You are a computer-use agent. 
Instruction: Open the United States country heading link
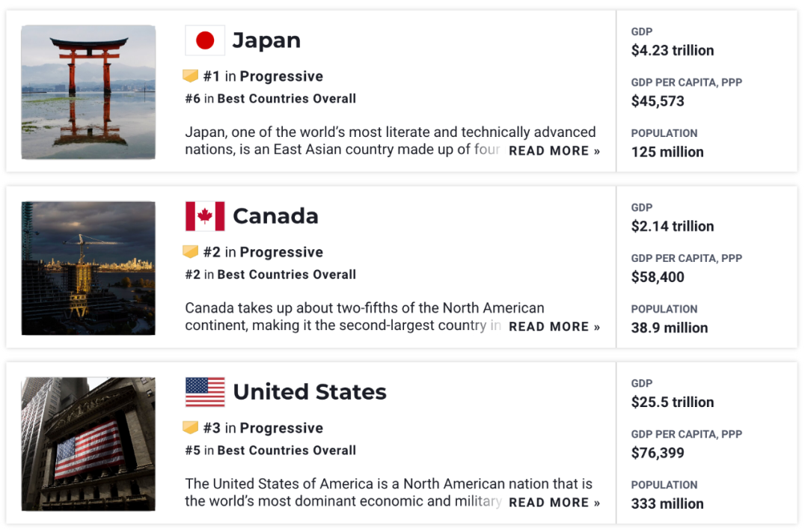point(310,392)
